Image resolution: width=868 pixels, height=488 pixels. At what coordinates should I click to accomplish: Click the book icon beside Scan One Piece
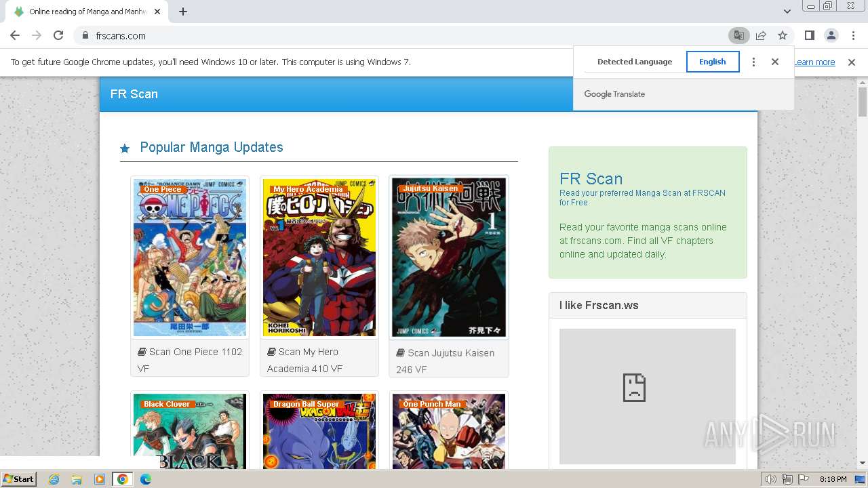click(x=142, y=352)
